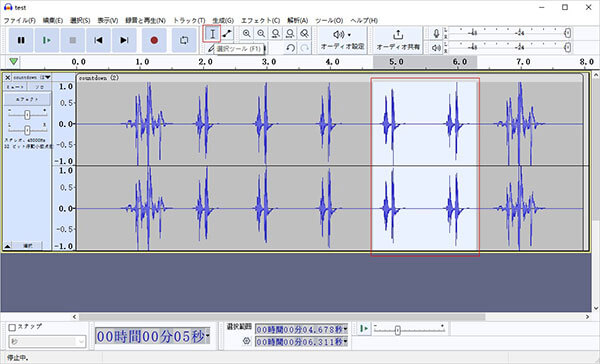Click the track エフェクト effects button
600x364 pixels.
click(27, 99)
